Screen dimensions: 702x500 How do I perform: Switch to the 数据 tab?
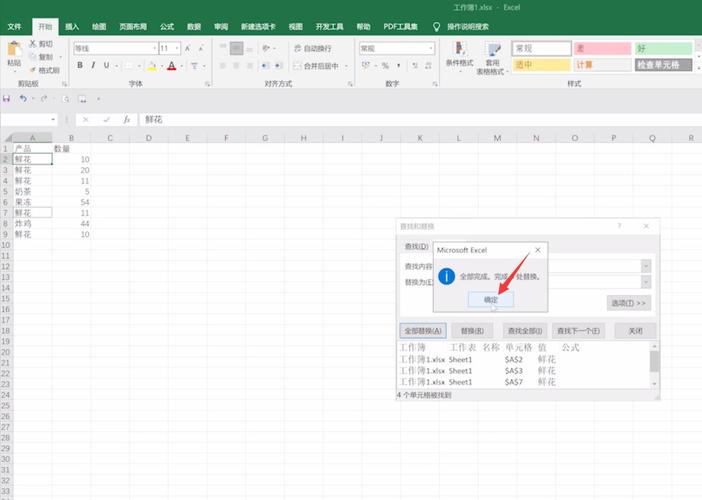coord(194,27)
